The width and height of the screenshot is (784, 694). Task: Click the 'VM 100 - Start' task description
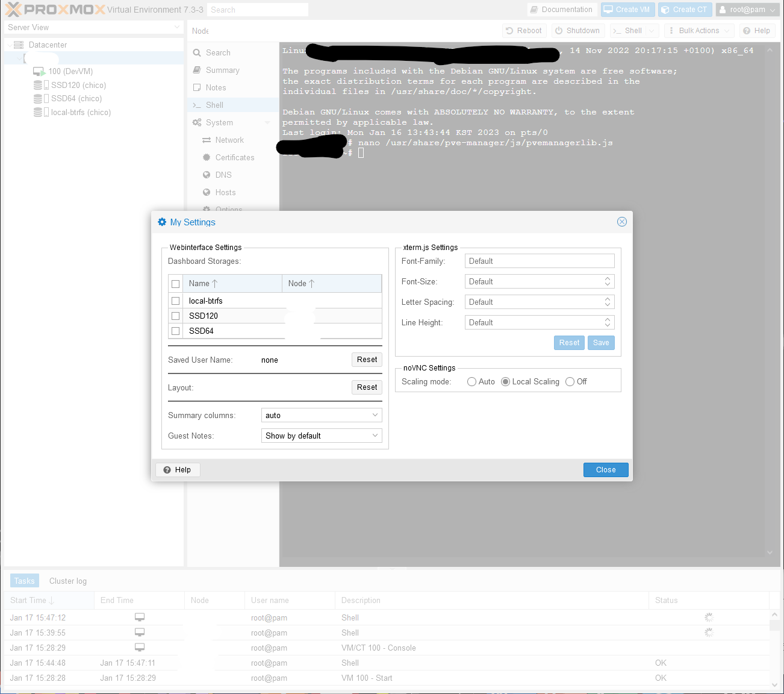[367, 678]
